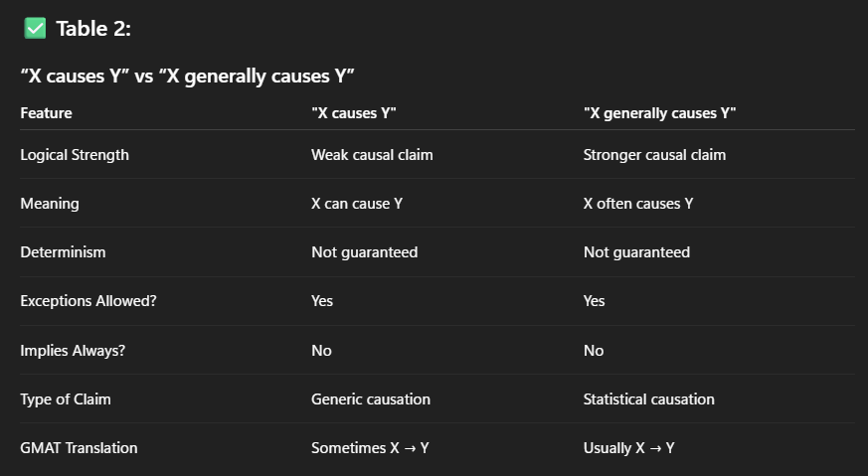Screen dimensions: 868x476
Task: Select the "Logical Strength" row label
Action: [x=75, y=155]
